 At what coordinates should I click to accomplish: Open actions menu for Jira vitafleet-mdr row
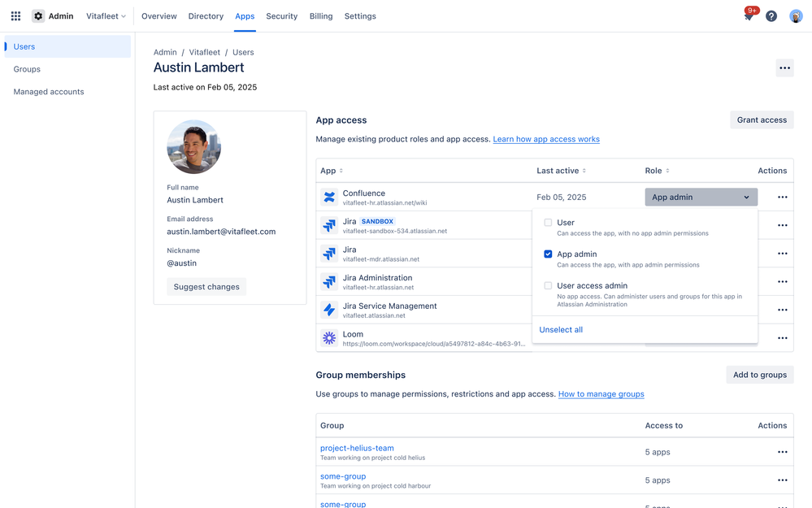pos(783,254)
